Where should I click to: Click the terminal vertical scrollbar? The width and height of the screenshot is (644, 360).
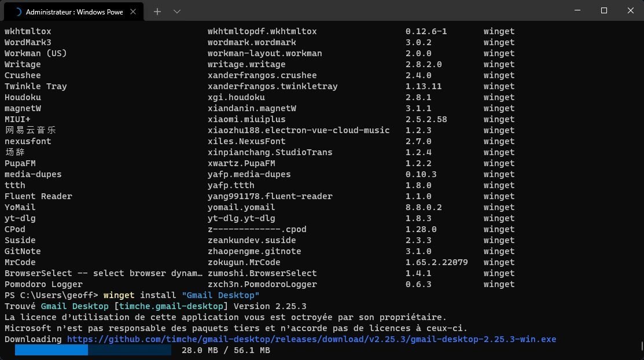coord(642,346)
